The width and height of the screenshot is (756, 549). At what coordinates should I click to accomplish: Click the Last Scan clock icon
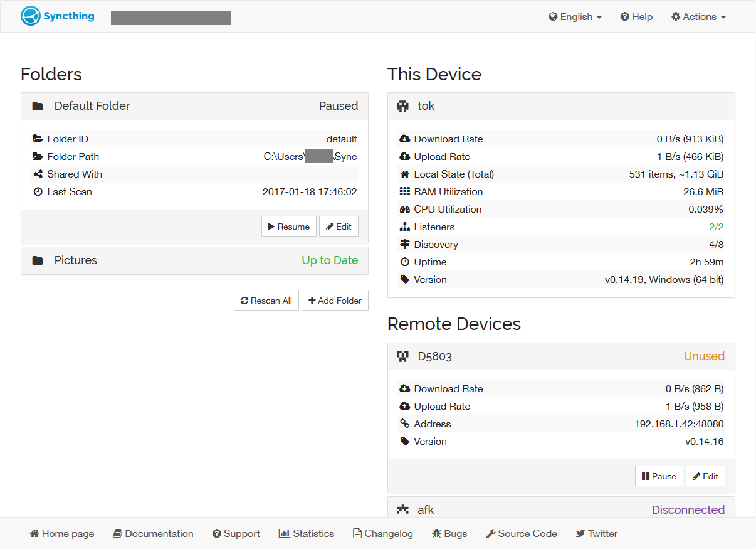click(38, 192)
